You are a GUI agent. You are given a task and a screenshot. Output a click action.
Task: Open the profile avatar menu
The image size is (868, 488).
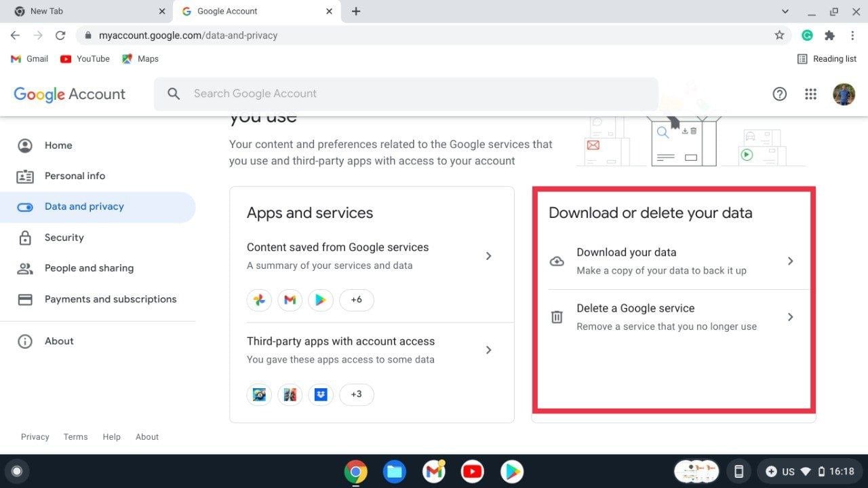pyautogui.click(x=844, y=94)
